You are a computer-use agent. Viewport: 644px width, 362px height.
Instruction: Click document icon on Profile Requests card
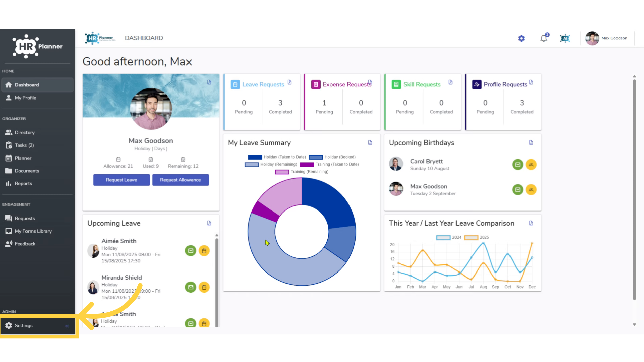point(531,82)
